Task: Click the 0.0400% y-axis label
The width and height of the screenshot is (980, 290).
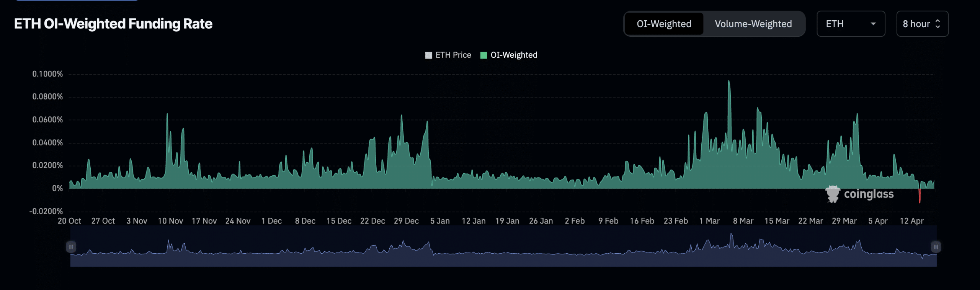Action: [x=47, y=143]
